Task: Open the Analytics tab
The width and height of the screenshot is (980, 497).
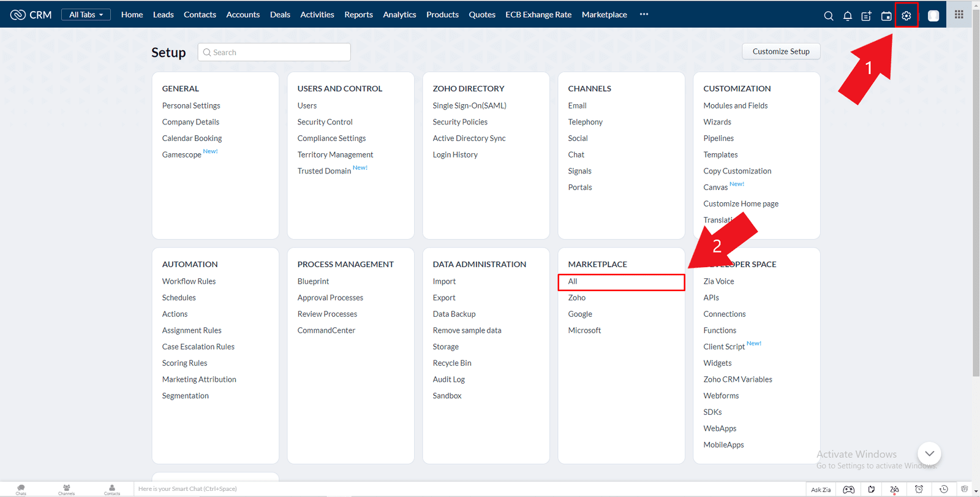Action: pyautogui.click(x=399, y=15)
